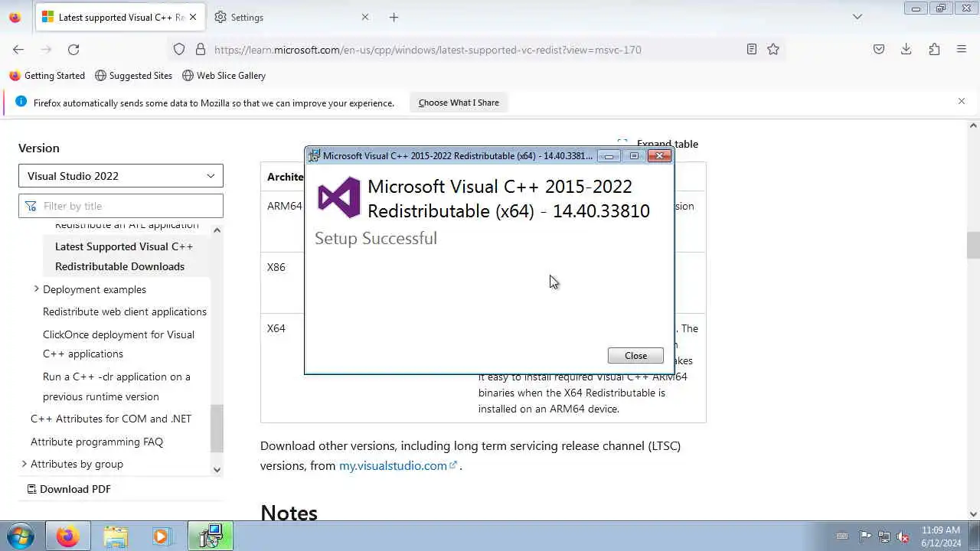This screenshot has height=551, width=980.
Task: Open Windows Start menu
Action: (x=20, y=536)
